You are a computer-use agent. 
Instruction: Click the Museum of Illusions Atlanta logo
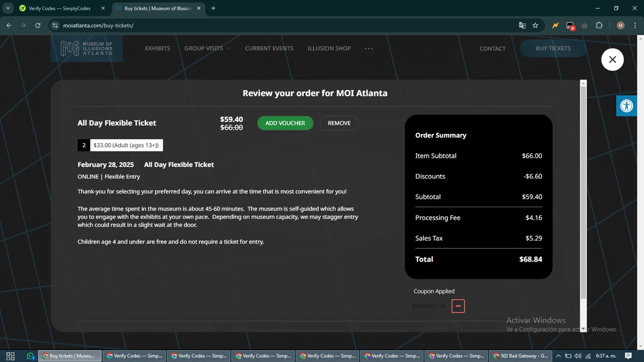point(86,48)
